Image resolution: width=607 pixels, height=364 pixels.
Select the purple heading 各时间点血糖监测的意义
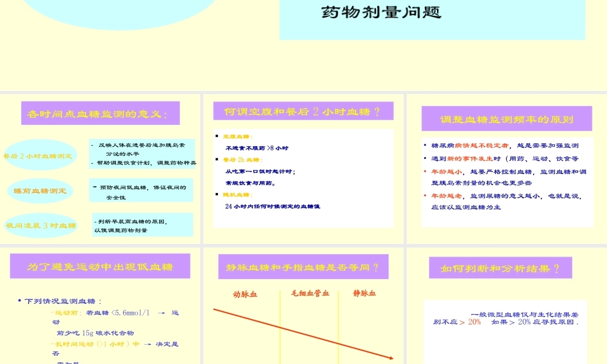coord(101,112)
